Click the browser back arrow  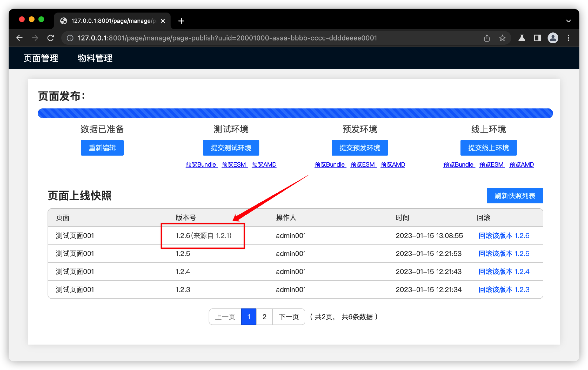(x=20, y=38)
